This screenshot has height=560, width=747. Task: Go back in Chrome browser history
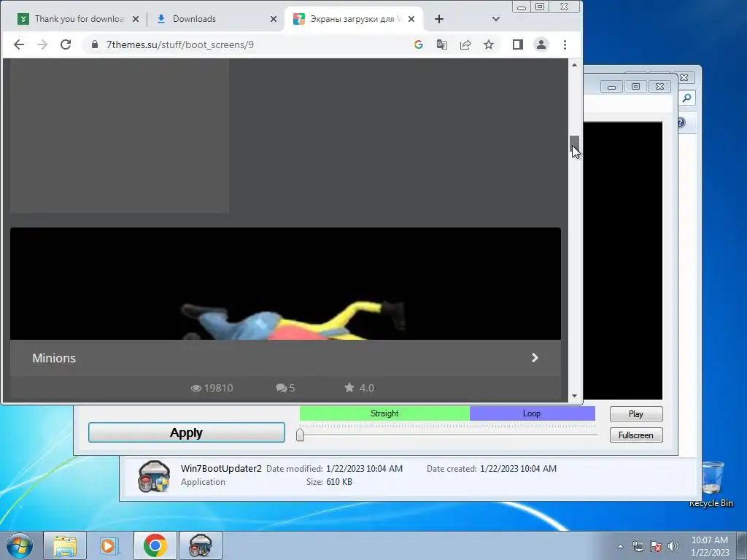pyautogui.click(x=18, y=44)
